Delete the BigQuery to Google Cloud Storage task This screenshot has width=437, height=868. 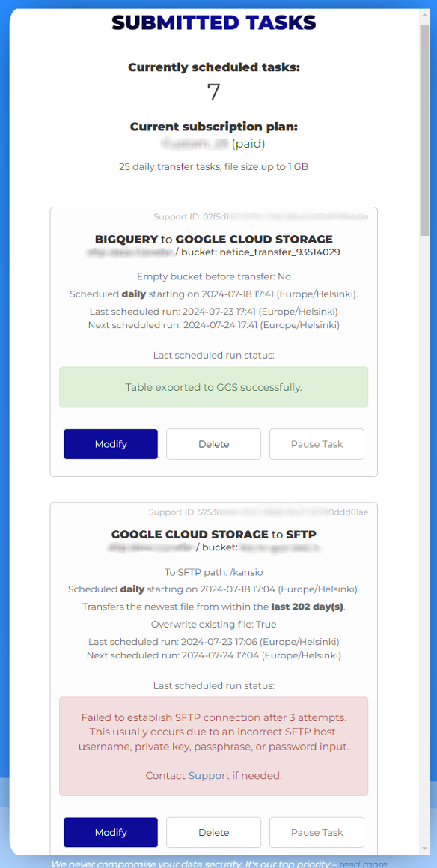[213, 444]
